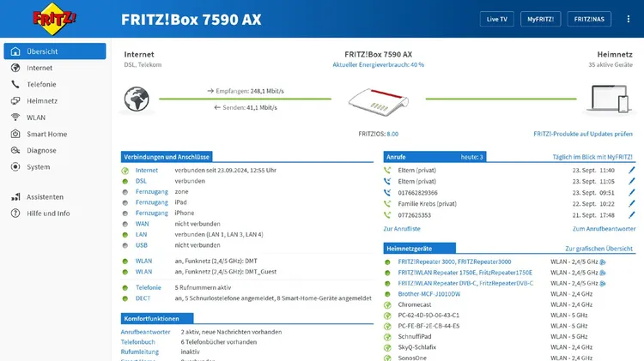Edit the 017662829366 call entry

(x=631, y=192)
